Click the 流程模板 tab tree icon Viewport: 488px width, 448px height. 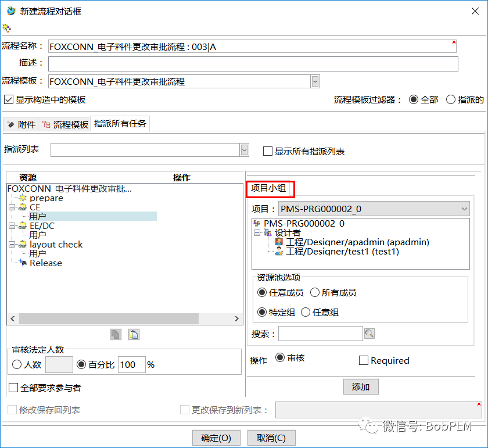point(46,124)
